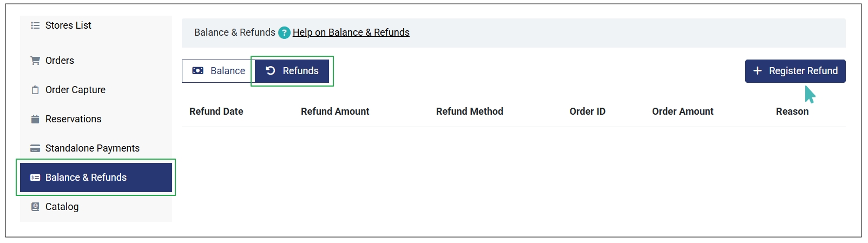
Task: Click the Reservations calendar icon
Action: pyautogui.click(x=35, y=119)
